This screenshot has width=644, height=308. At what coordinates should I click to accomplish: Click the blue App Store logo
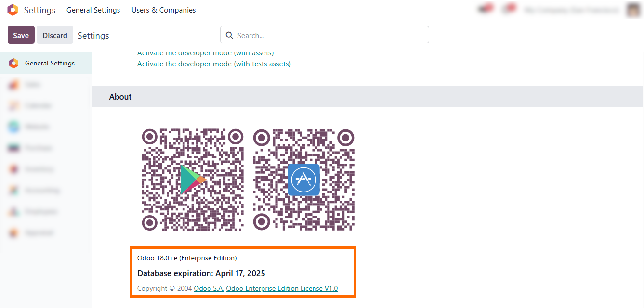tap(303, 180)
